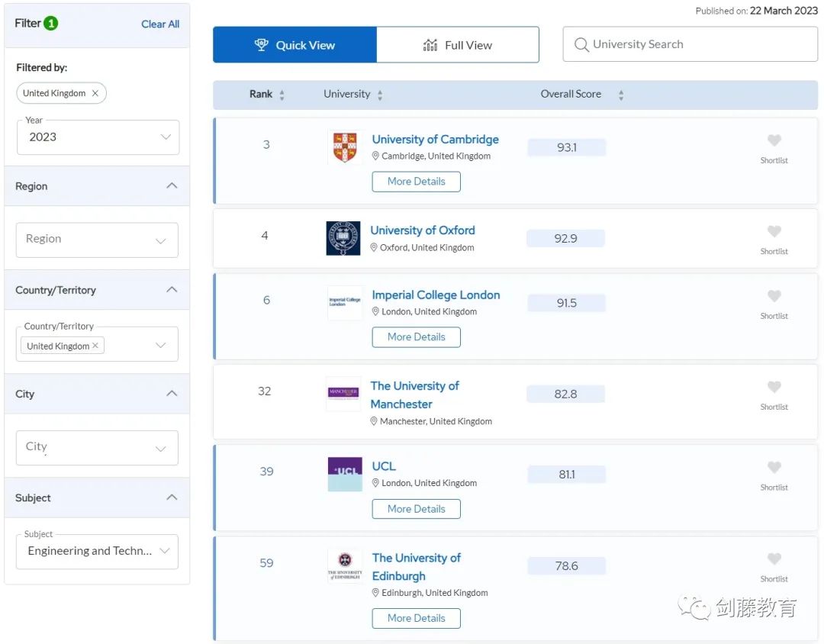This screenshot has height=644, width=824.
Task: Collapse the City filter section
Action: pyautogui.click(x=172, y=393)
